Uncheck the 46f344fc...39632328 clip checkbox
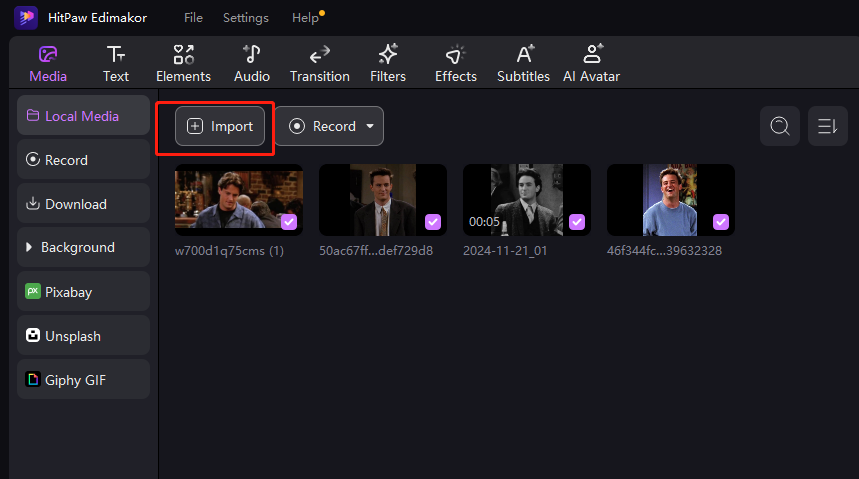This screenshot has height=479, width=859. [x=721, y=222]
